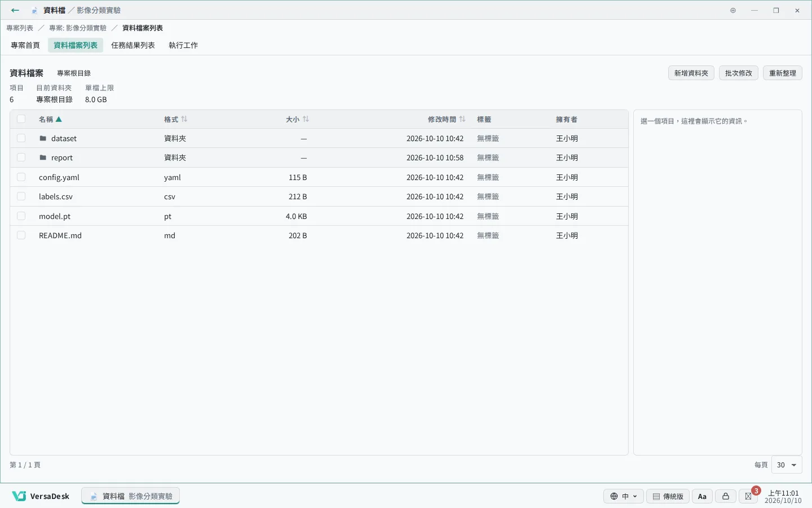Click the 批次修改 button
Image resolution: width=812 pixels, height=508 pixels.
(x=739, y=73)
